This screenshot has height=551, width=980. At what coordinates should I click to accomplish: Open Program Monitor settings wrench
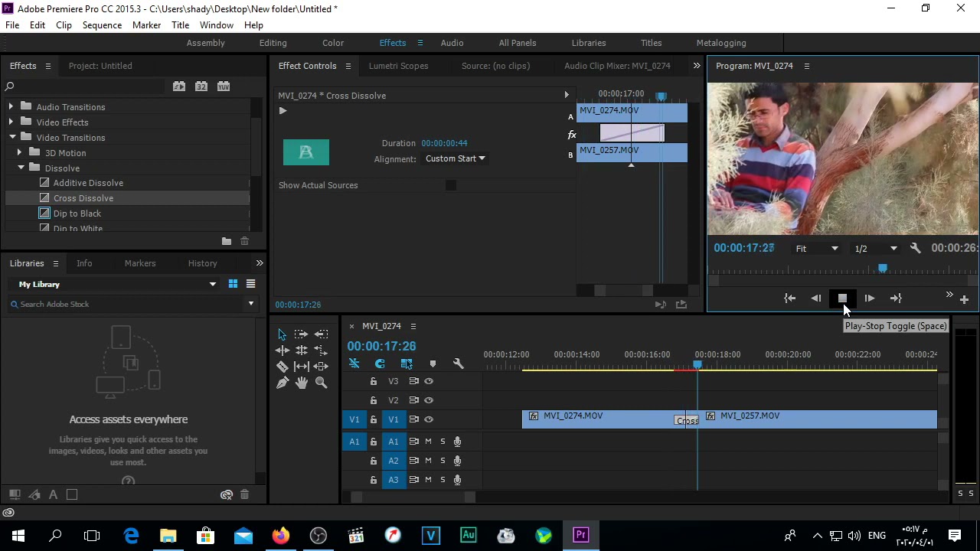[915, 248]
